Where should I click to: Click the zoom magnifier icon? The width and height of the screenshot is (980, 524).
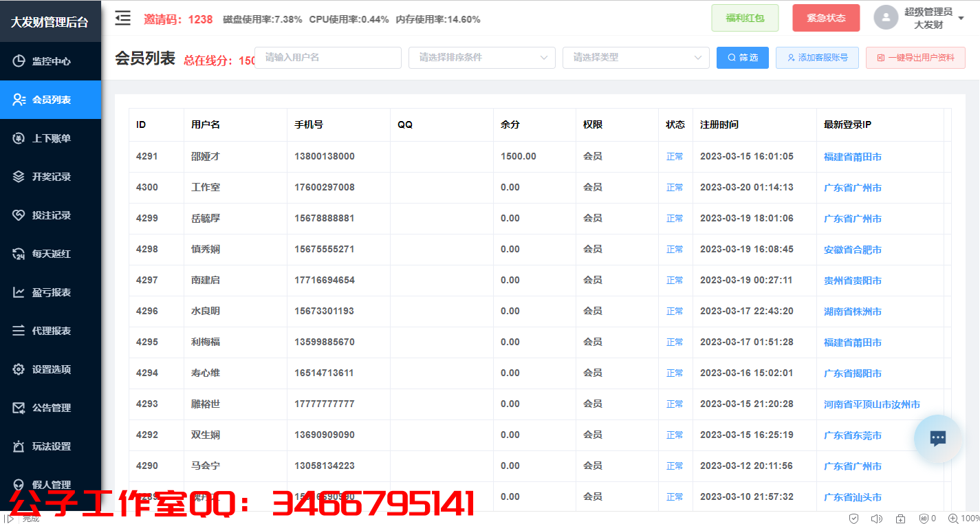click(953, 518)
